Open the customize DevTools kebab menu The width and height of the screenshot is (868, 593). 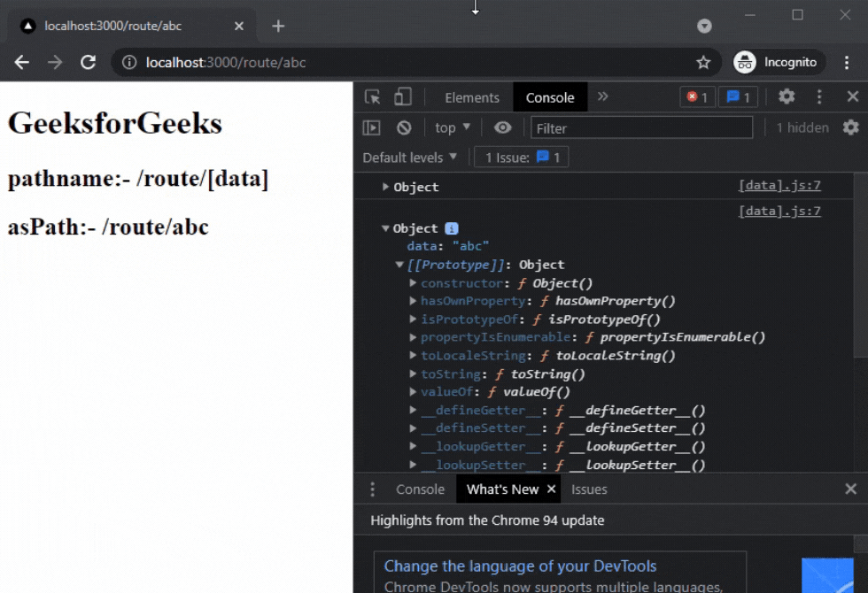pyautogui.click(x=818, y=96)
